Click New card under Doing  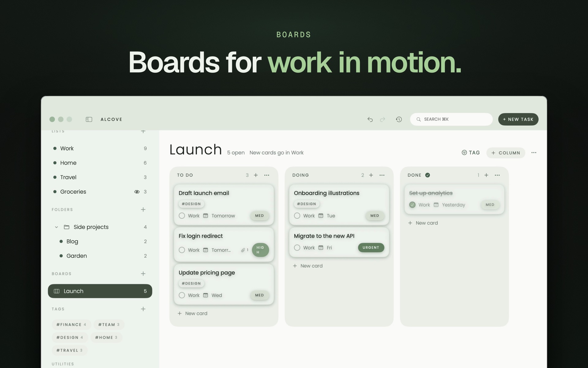click(x=308, y=266)
